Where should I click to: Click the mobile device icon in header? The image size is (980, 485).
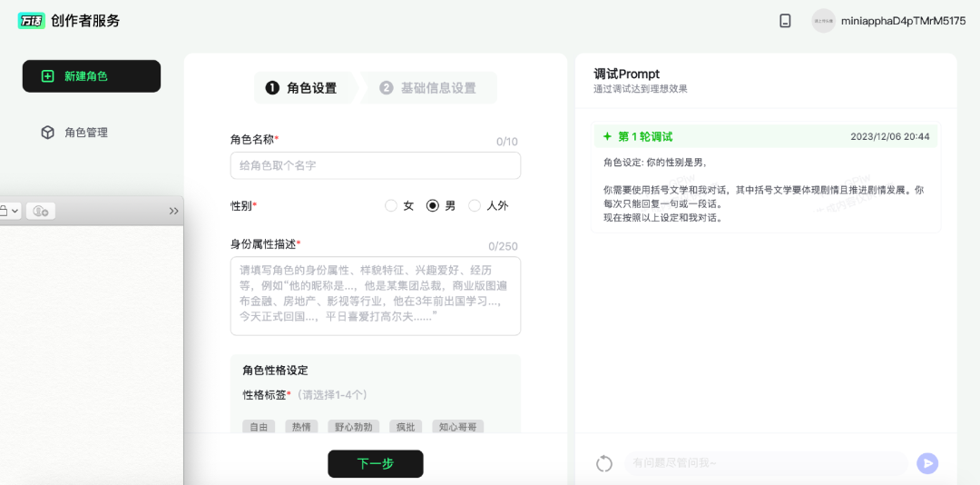785,21
